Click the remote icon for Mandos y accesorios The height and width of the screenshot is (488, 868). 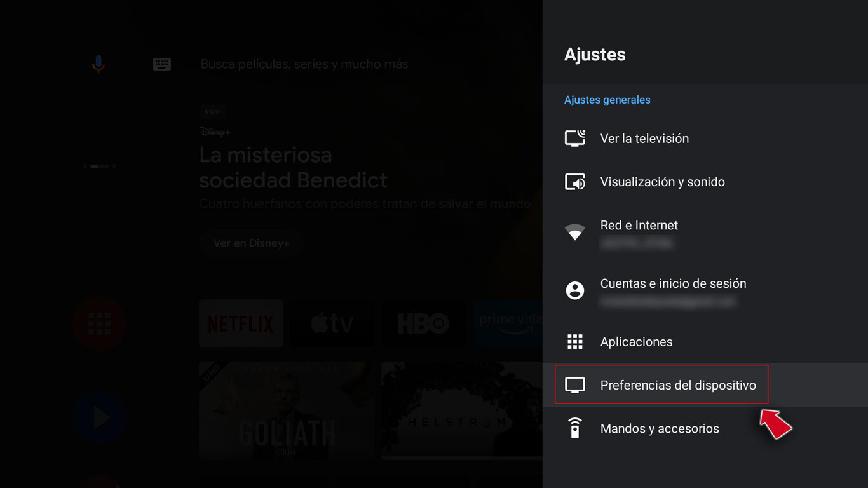coord(575,428)
